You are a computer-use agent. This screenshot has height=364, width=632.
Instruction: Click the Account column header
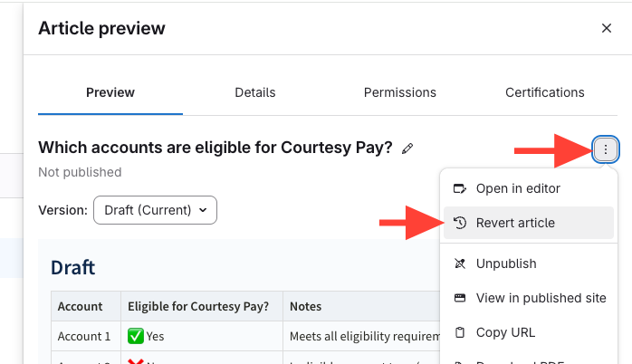(x=81, y=307)
